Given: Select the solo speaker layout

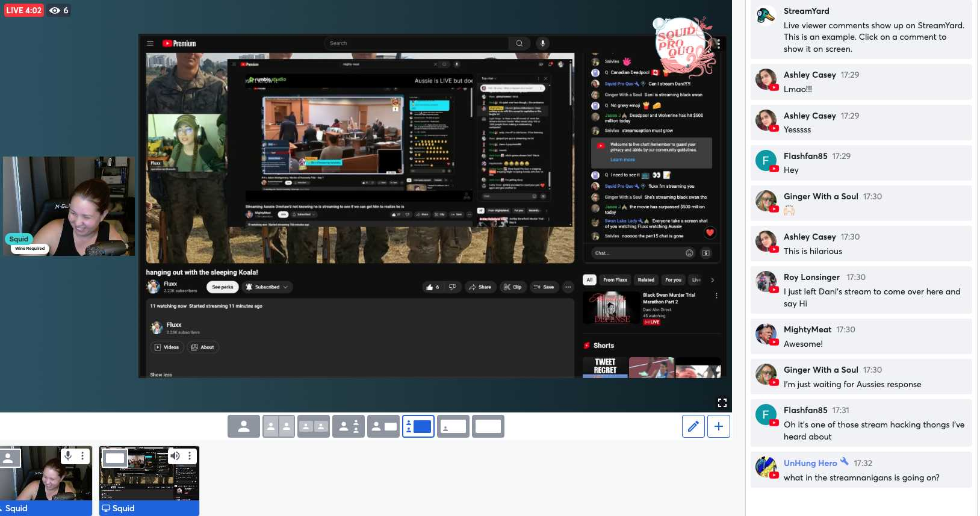Looking at the screenshot, I should coord(244,426).
